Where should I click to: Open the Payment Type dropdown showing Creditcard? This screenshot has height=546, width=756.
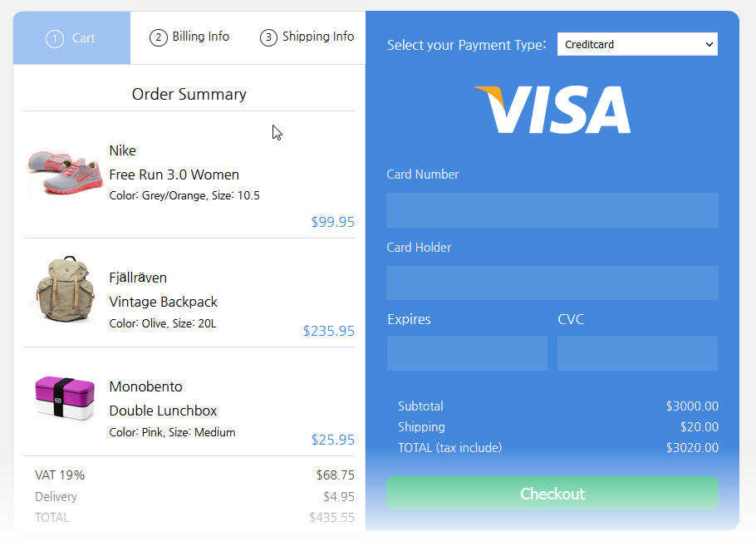pos(637,44)
